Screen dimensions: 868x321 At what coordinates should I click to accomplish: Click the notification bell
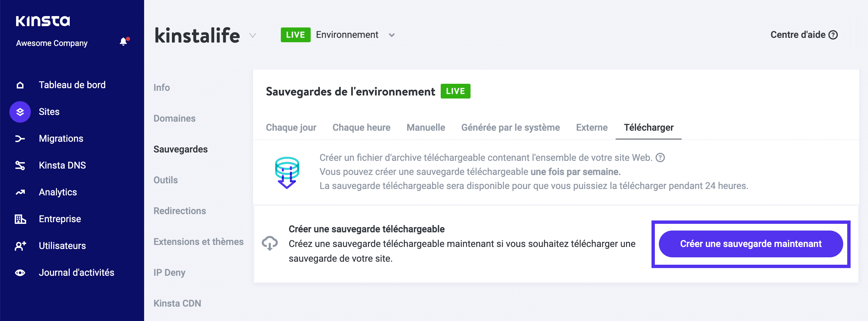[x=123, y=42]
